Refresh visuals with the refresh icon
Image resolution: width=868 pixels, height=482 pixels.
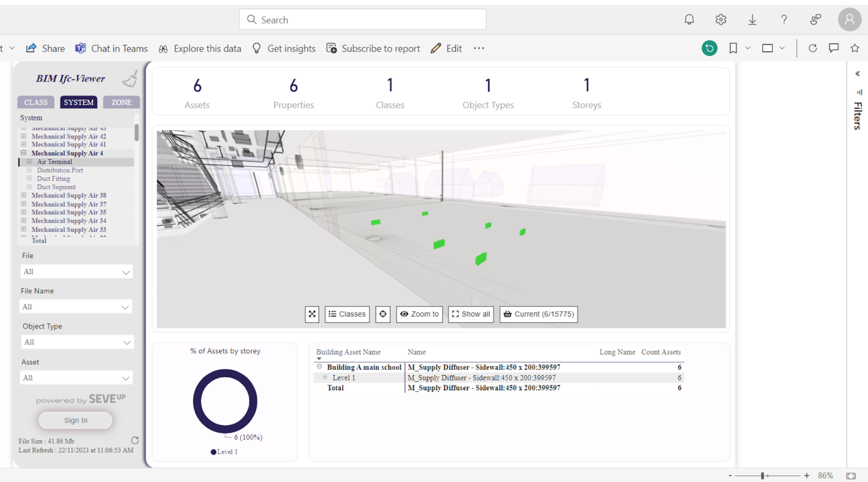tap(812, 48)
